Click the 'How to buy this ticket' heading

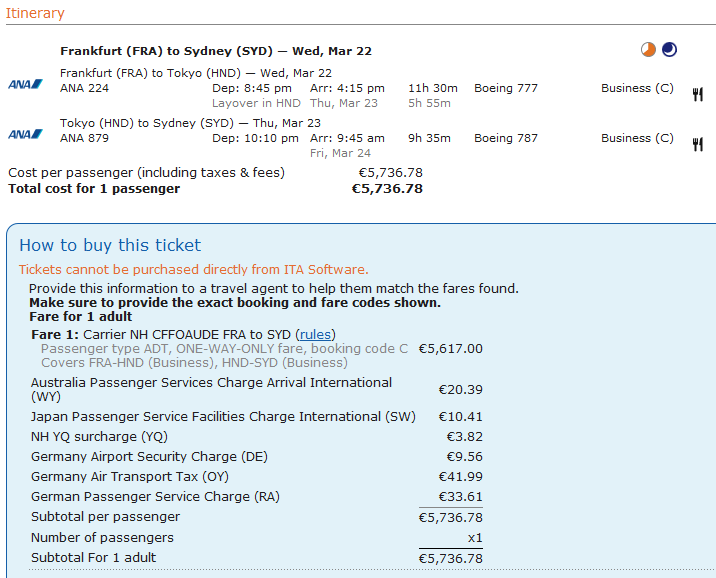110,245
